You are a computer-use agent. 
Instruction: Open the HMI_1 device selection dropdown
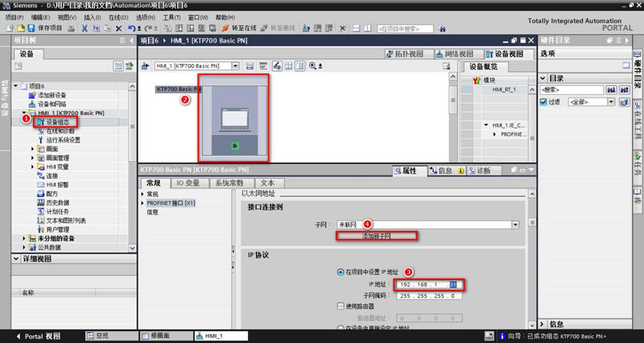[236, 66]
